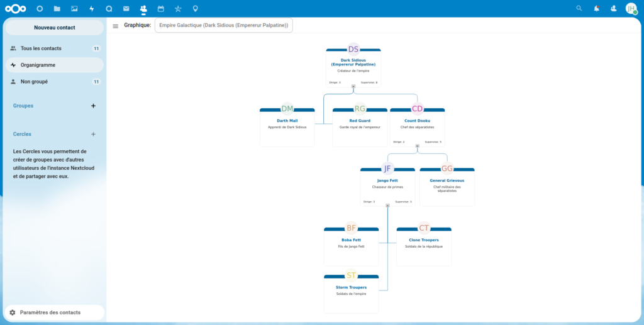Open the Contacts app icon
Viewport: 644px width, 325px height.
(x=143, y=9)
